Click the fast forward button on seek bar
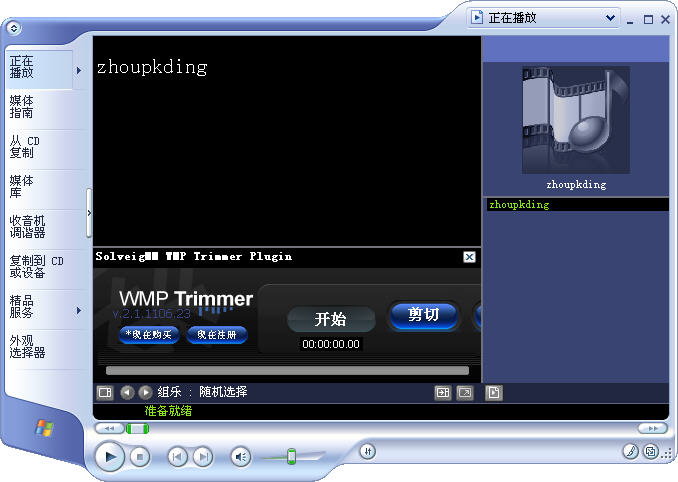 click(x=653, y=428)
